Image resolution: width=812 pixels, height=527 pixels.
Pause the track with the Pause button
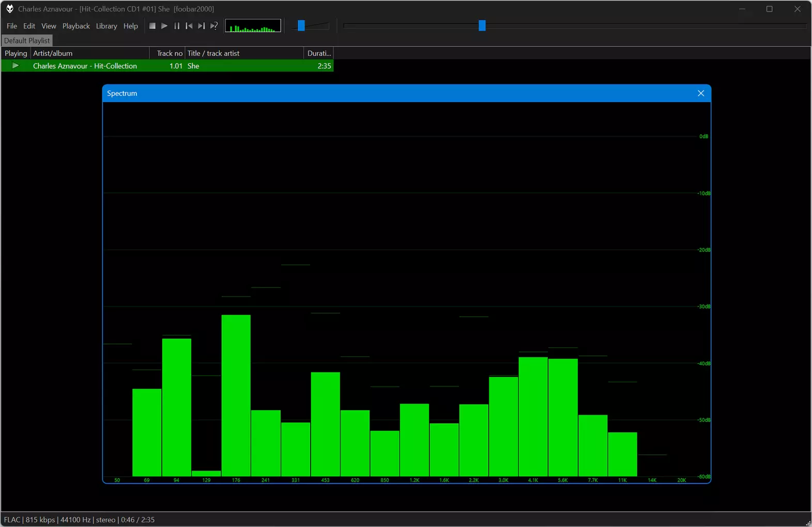177,26
